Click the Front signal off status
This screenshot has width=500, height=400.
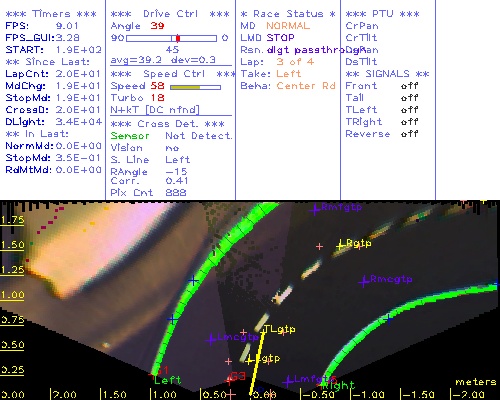pyautogui.click(x=410, y=86)
